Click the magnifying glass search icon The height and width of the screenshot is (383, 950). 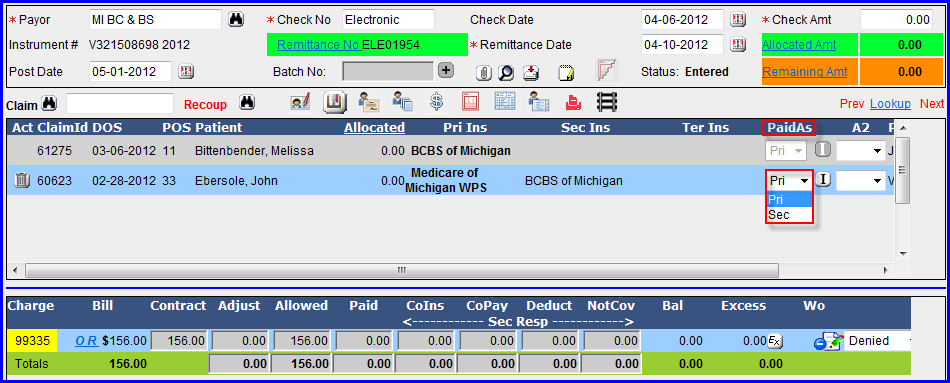pyautogui.click(x=506, y=72)
